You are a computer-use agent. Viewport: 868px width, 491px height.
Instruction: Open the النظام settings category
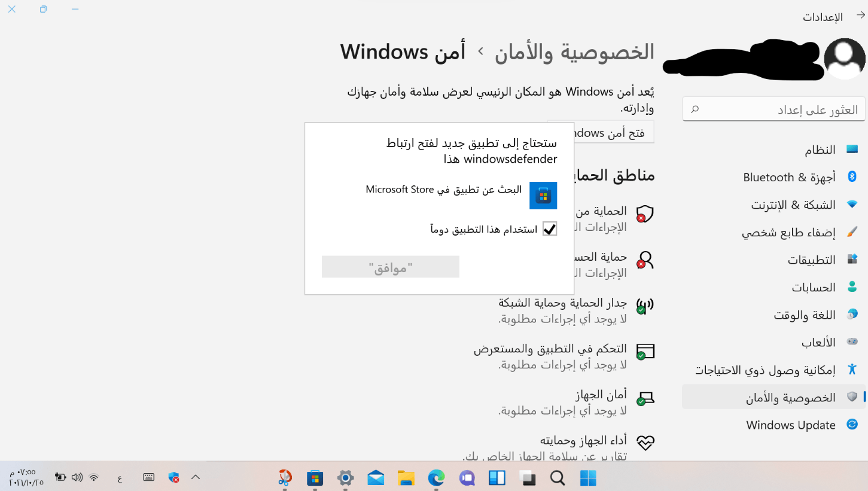point(774,150)
